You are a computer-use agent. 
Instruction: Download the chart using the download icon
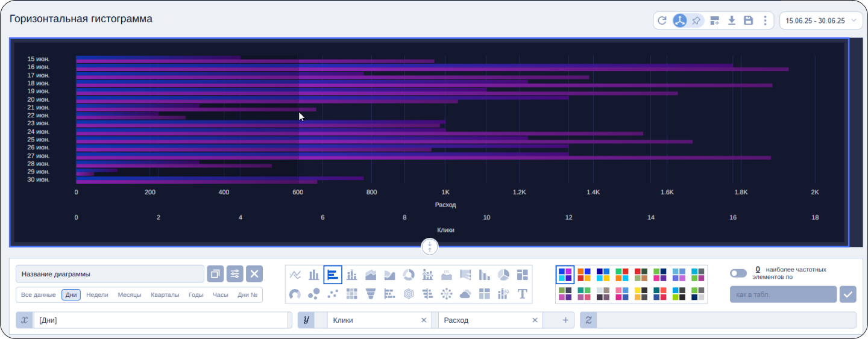[x=732, y=20]
